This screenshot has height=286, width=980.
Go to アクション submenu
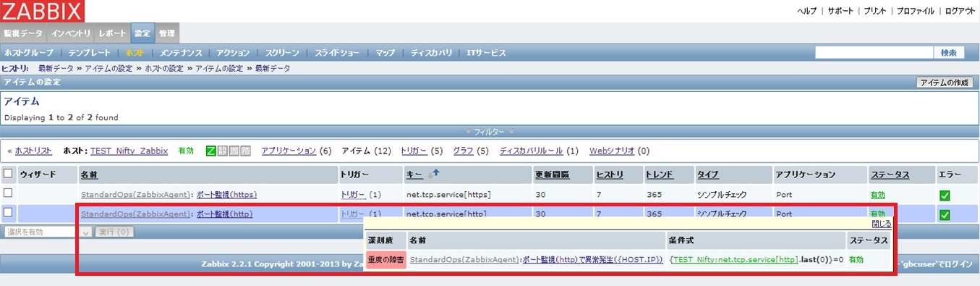[233, 53]
